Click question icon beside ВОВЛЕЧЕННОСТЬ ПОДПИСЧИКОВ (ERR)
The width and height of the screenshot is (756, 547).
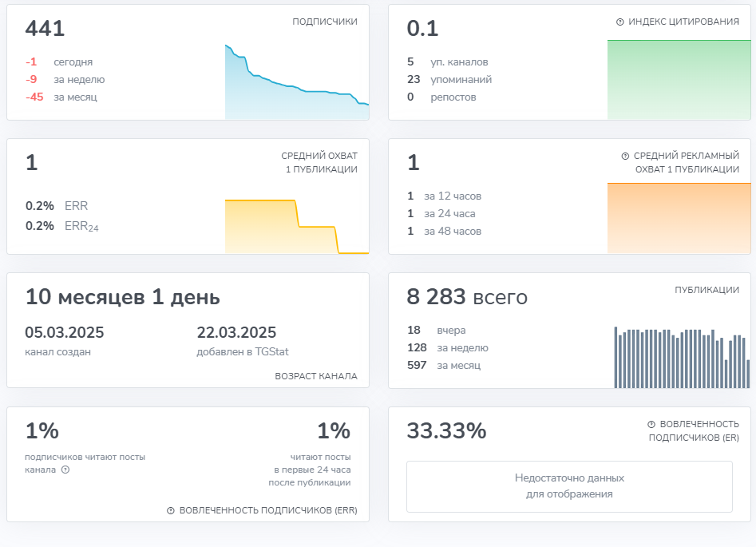(x=171, y=511)
